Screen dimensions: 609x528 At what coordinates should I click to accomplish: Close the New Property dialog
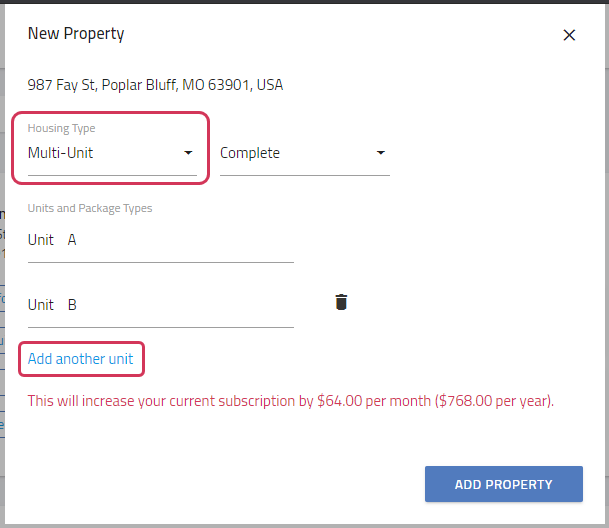coord(569,35)
